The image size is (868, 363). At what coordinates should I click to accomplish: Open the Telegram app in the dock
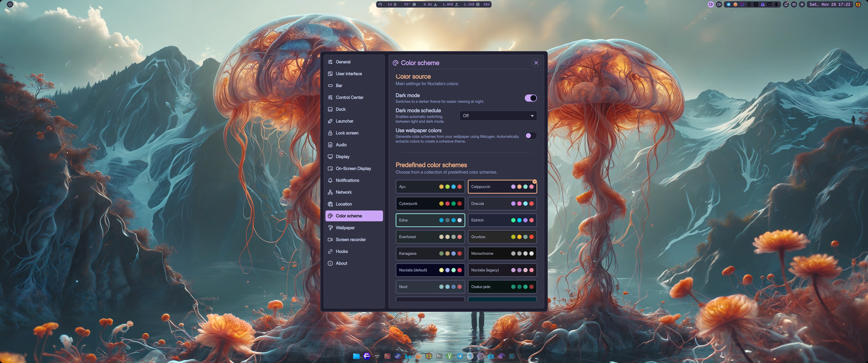[460, 356]
